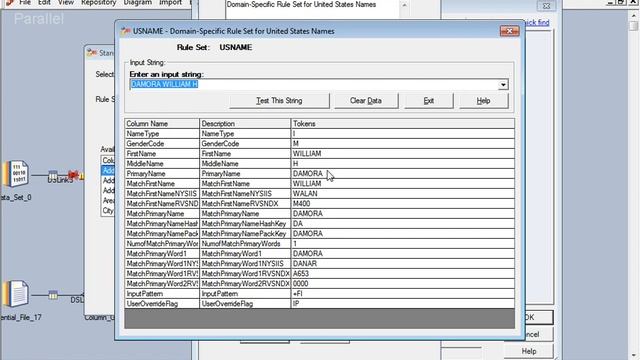Click the link table icon beside Sequential_File_17
Image resolution: width=640 pixels, height=360 pixels.
(53, 294)
